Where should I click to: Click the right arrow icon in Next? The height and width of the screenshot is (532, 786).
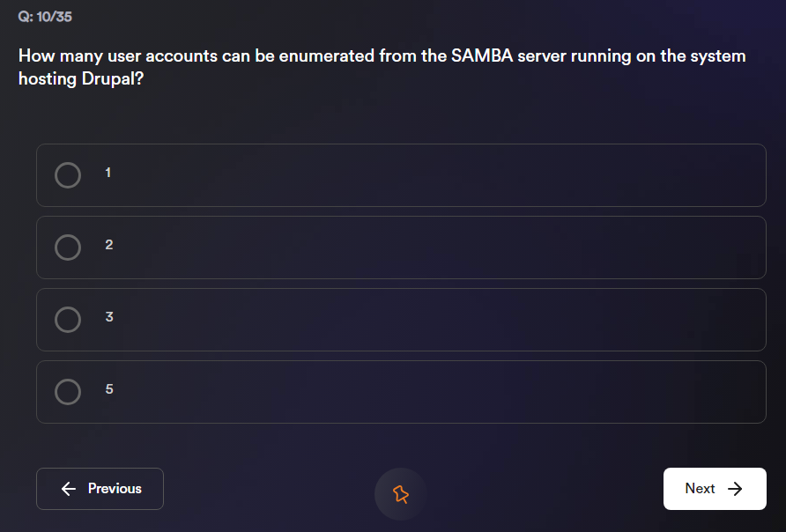click(736, 489)
